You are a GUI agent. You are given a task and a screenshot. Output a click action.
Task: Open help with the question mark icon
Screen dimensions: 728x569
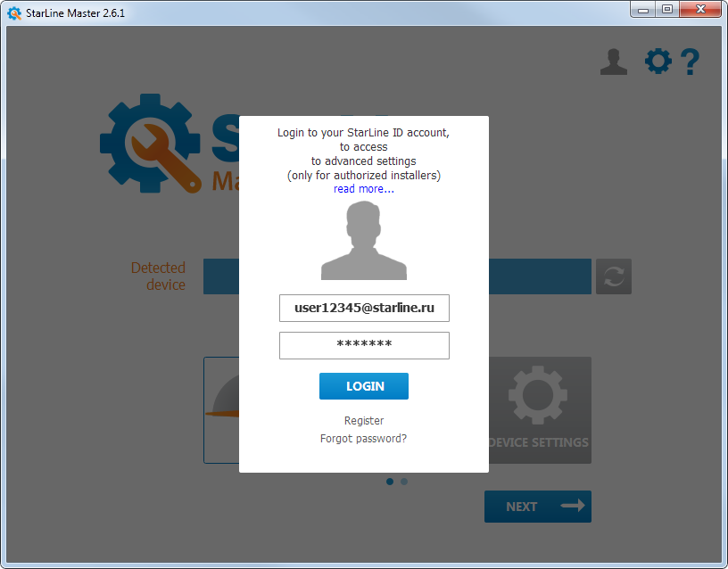(690, 62)
